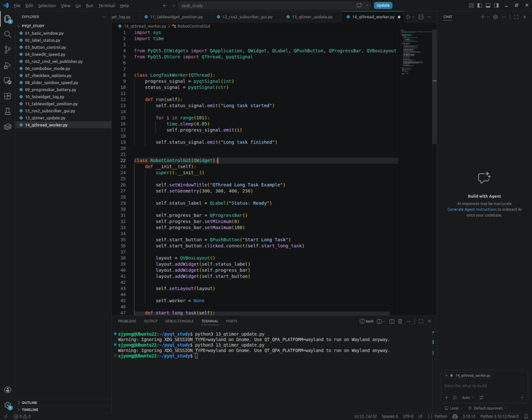Image resolution: width=532 pixels, height=420 pixels.
Task: Open the Default Approvals dropdown
Action: [x=487, y=408]
